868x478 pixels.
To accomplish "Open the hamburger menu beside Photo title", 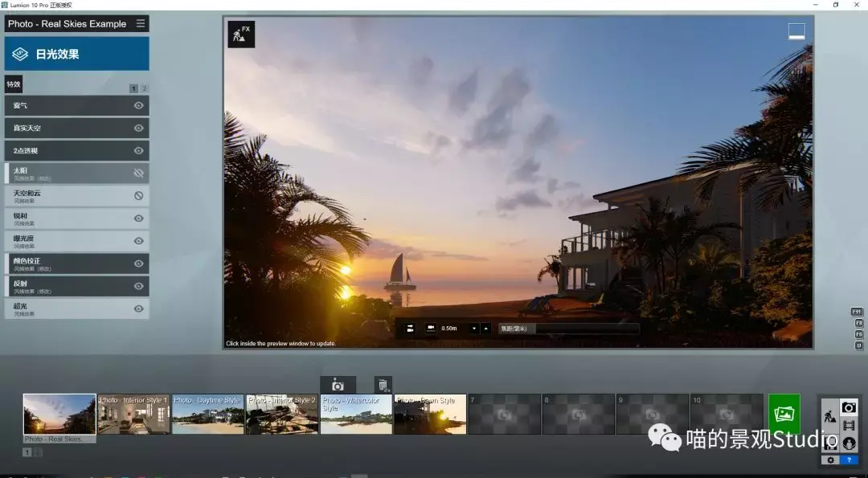I will coord(141,24).
